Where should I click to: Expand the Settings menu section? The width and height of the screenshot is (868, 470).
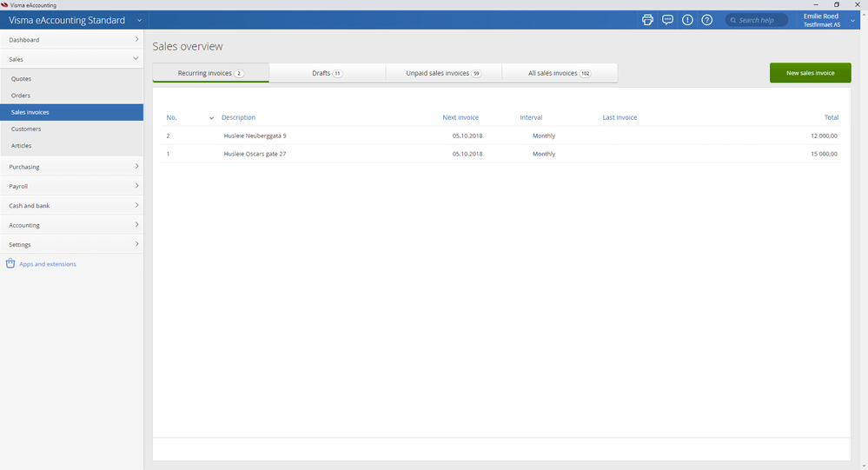click(x=72, y=244)
